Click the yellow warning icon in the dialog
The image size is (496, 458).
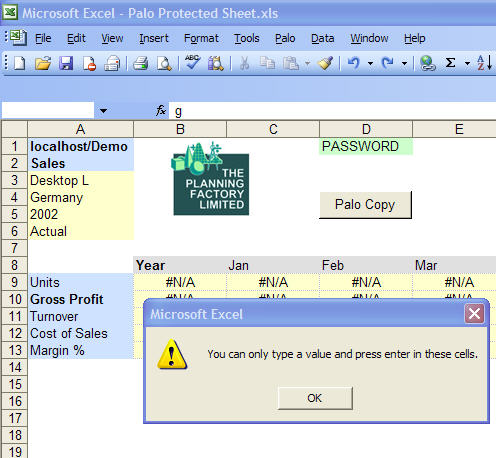[x=172, y=354]
